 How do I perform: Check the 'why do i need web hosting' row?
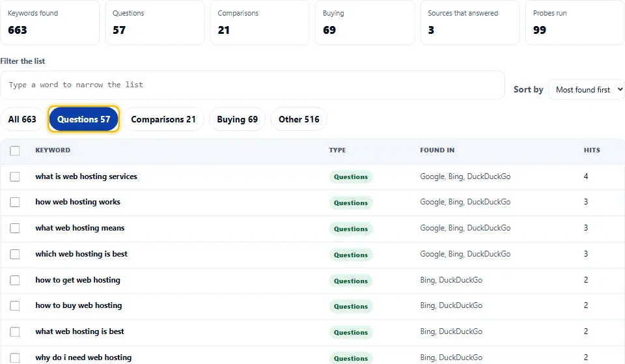(x=15, y=357)
